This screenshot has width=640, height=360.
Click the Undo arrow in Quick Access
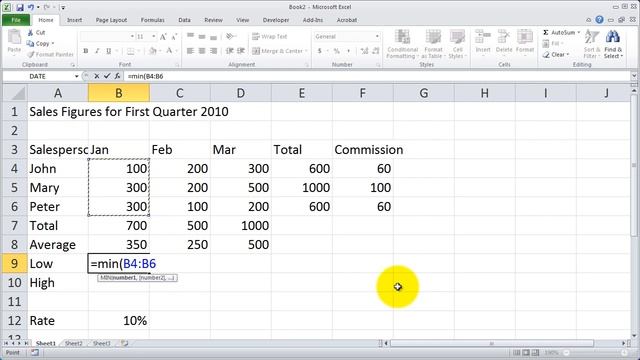(31, 7)
